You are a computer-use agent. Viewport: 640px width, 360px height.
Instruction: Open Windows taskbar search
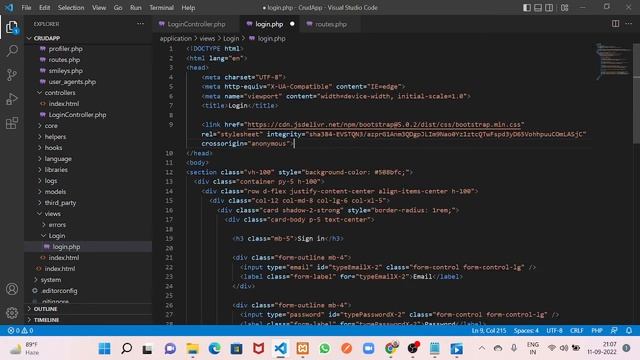[127, 348]
